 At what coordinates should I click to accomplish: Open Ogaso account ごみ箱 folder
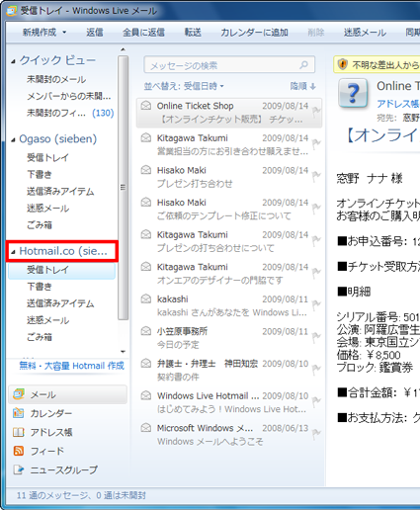tap(40, 225)
